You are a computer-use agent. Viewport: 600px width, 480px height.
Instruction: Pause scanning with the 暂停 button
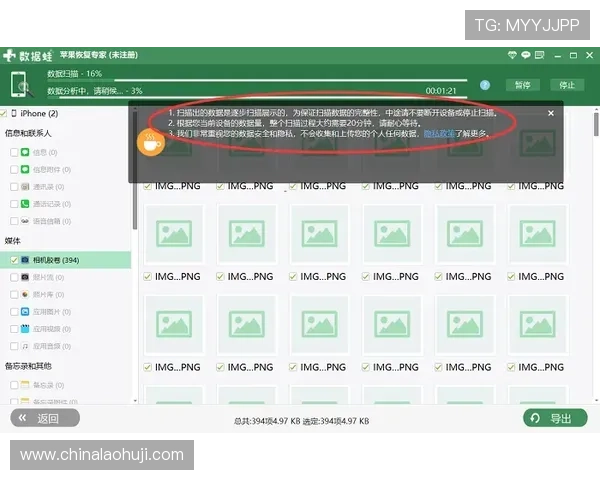523,85
